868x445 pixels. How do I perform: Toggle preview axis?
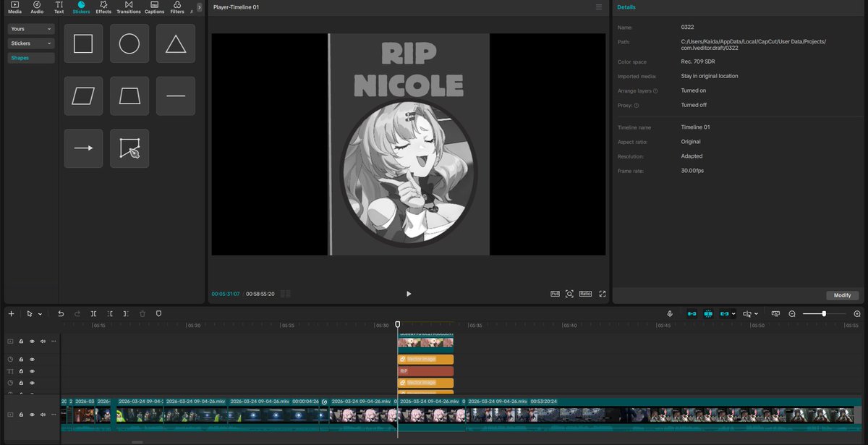[747, 314]
